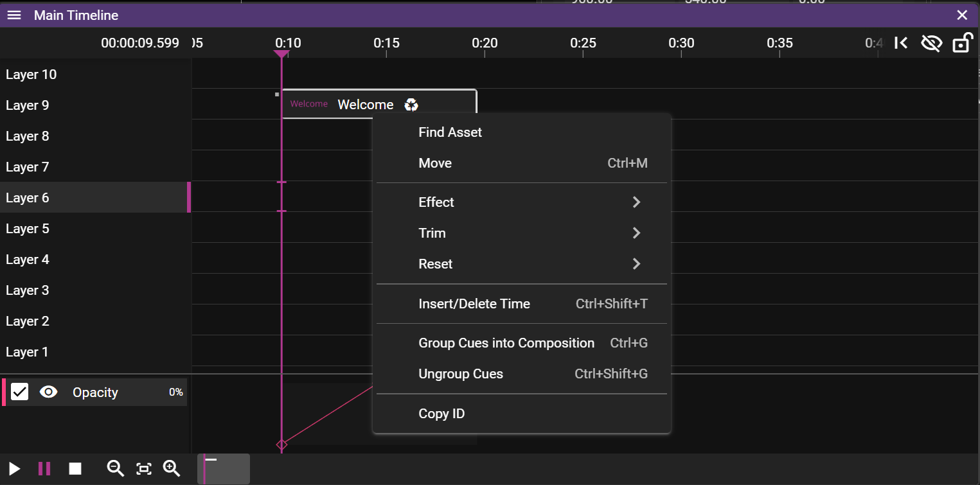The width and height of the screenshot is (980, 485).
Task: Toggle the Opacity eye icon
Action: (x=49, y=392)
